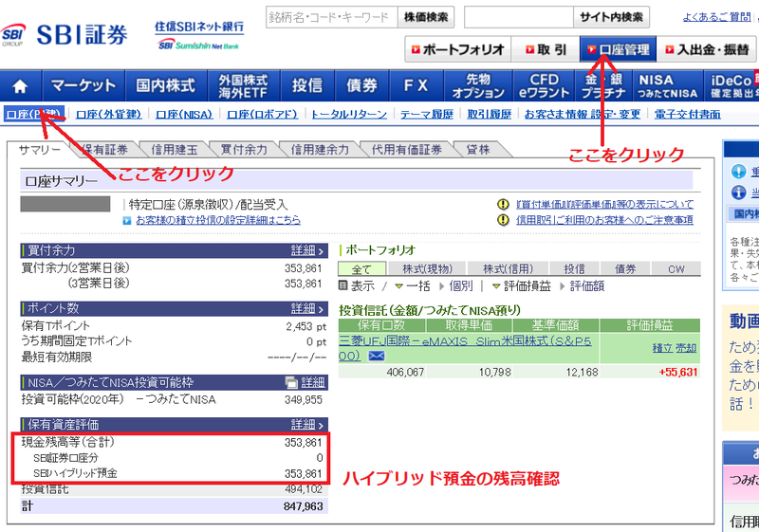Screen dimensions: 759x532
Task: Open the 先物オプション menu
Action: pyautogui.click(x=478, y=86)
